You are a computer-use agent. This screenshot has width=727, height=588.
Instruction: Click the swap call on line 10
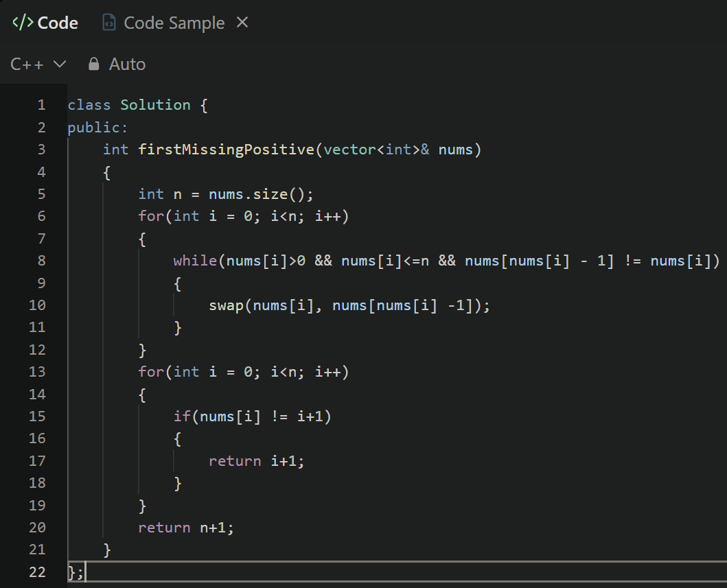tap(227, 305)
